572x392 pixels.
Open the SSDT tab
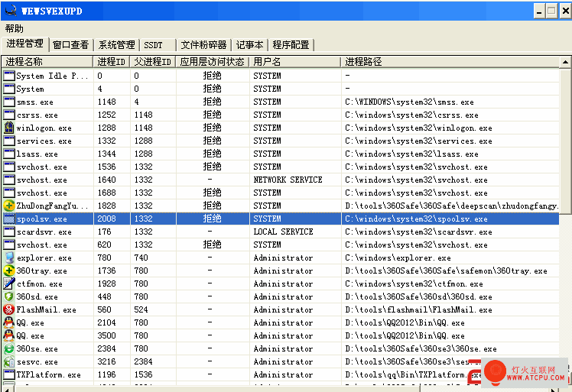[158, 45]
